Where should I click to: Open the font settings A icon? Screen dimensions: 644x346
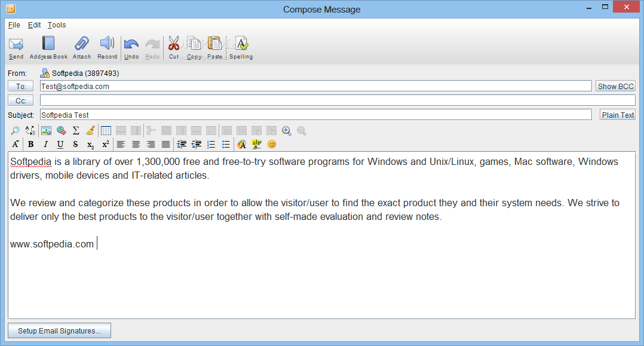point(15,144)
